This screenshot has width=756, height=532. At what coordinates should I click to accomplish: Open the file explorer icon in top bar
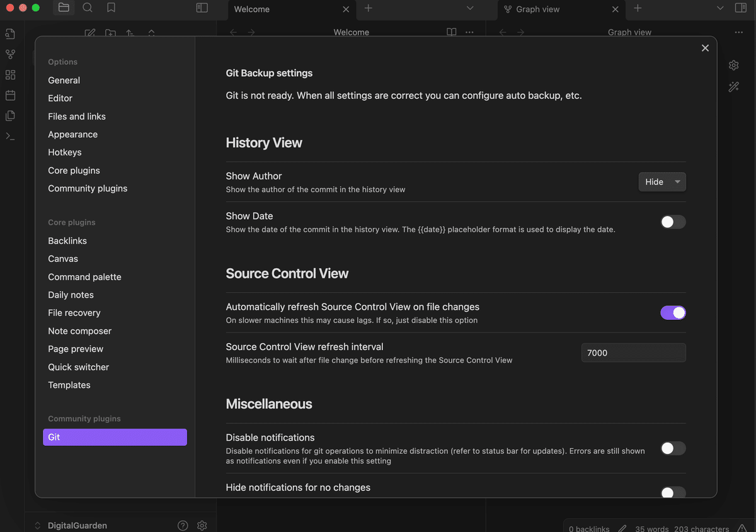tap(64, 8)
